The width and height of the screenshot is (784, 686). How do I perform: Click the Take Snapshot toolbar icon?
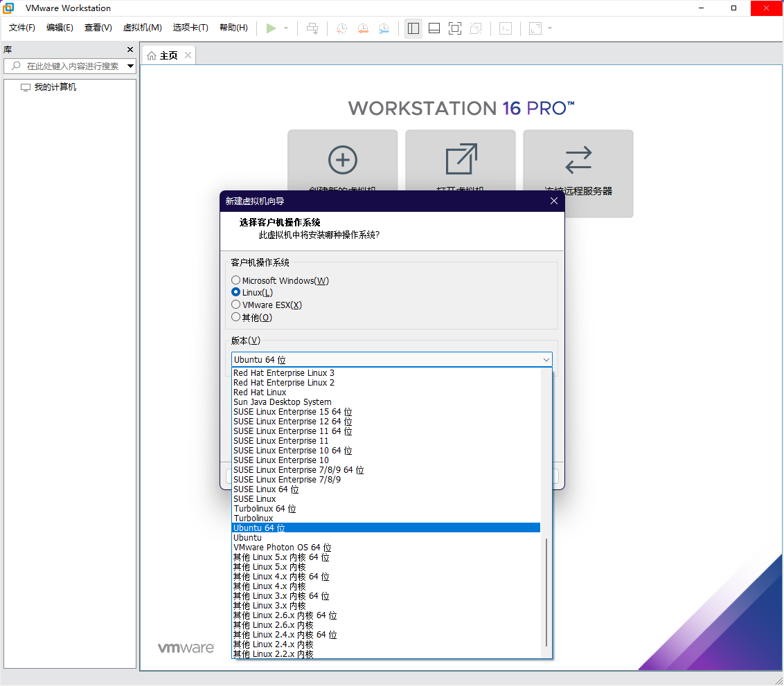[x=342, y=28]
